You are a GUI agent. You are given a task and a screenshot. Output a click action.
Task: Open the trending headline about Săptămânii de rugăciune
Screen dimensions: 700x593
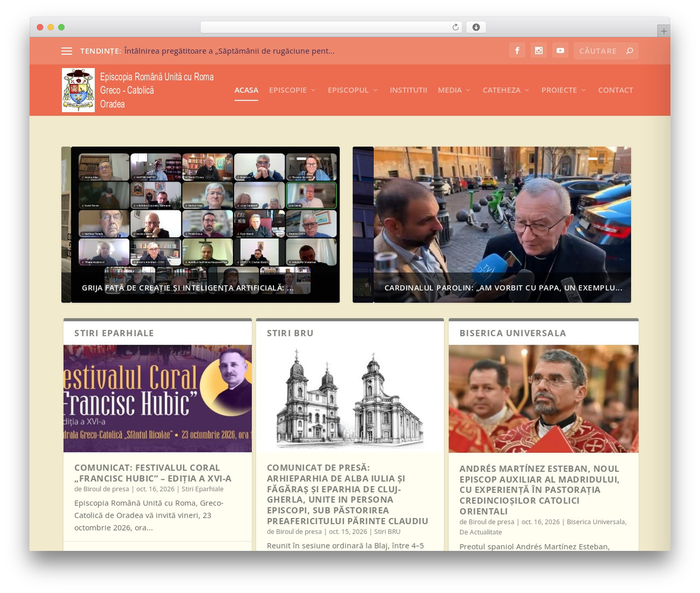[230, 51]
